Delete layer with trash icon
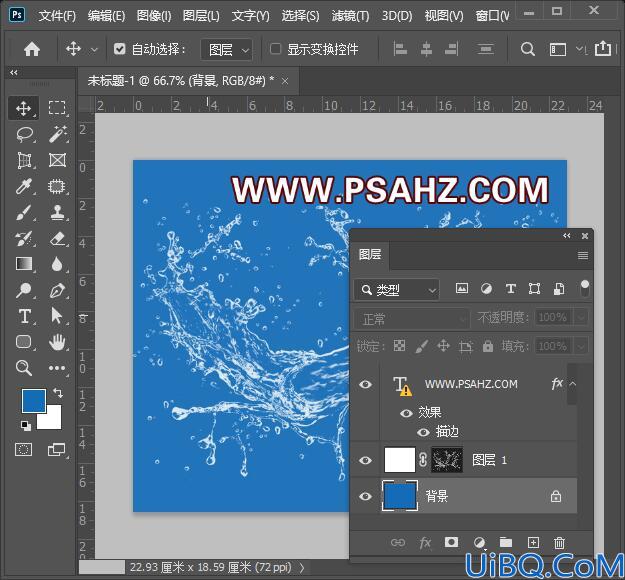 [x=559, y=543]
